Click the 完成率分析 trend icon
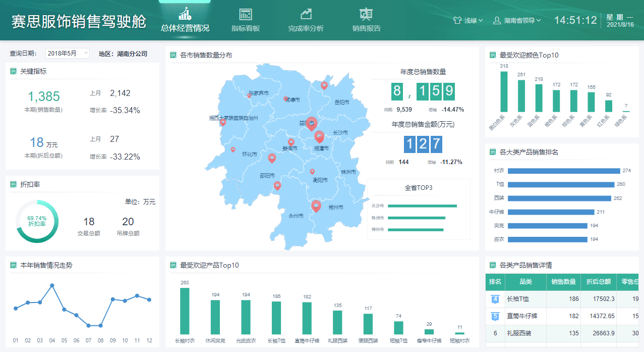 click(x=306, y=14)
